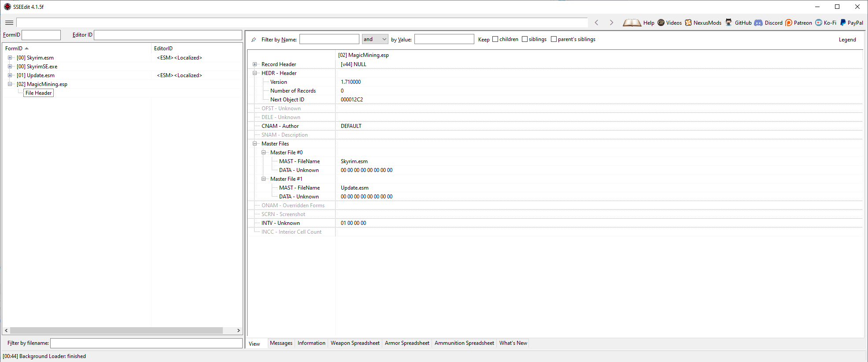Go forward with the right navigation arrow
The image size is (868, 362).
click(611, 22)
